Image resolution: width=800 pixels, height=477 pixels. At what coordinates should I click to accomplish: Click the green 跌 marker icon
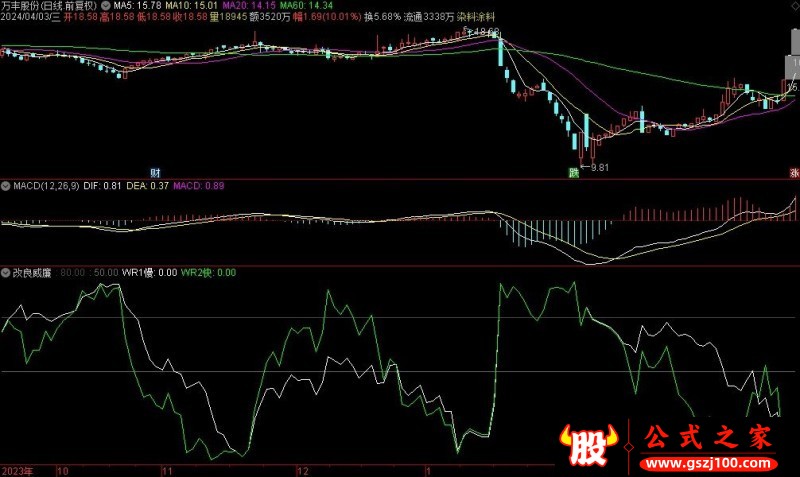pyautogui.click(x=574, y=173)
